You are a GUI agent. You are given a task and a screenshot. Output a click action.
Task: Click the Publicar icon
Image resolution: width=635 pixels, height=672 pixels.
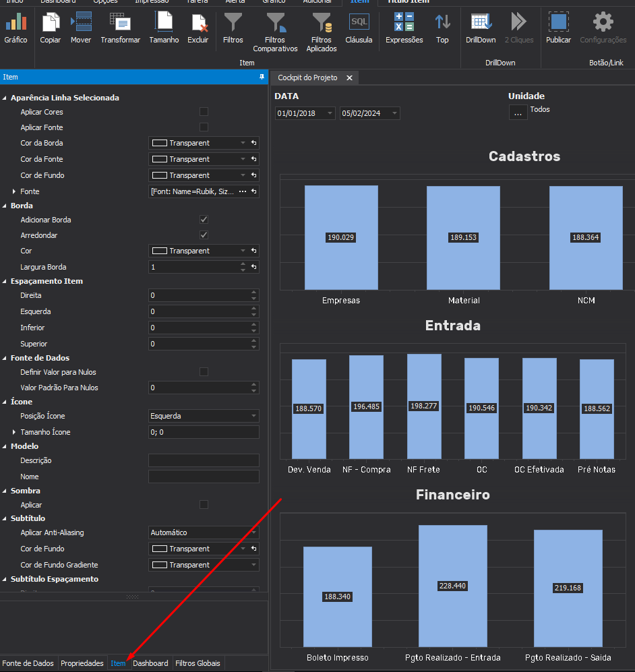(558, 28)
